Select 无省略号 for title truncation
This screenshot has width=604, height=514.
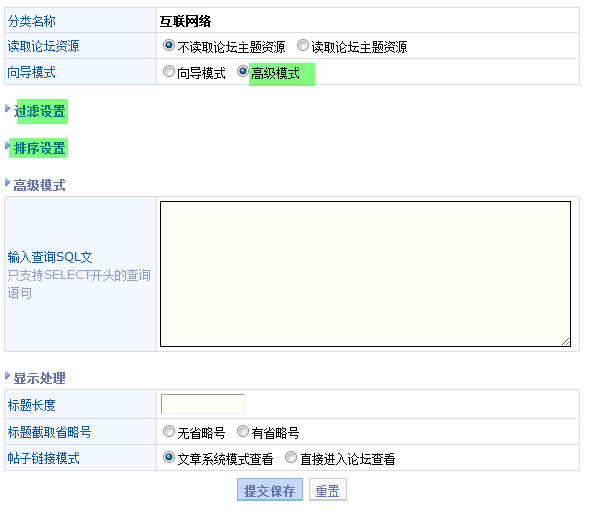pos(169,432)
